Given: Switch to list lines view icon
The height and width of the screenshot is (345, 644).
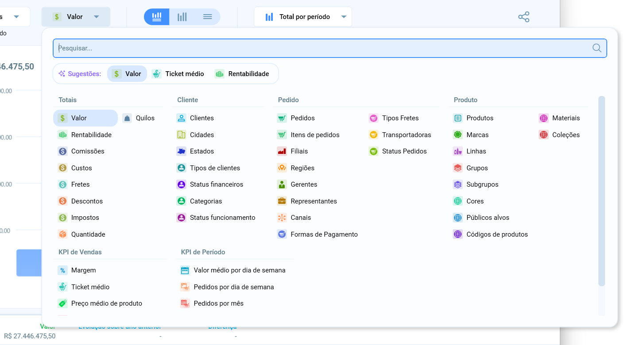Looking at the screenshot, I should (207, 17).
